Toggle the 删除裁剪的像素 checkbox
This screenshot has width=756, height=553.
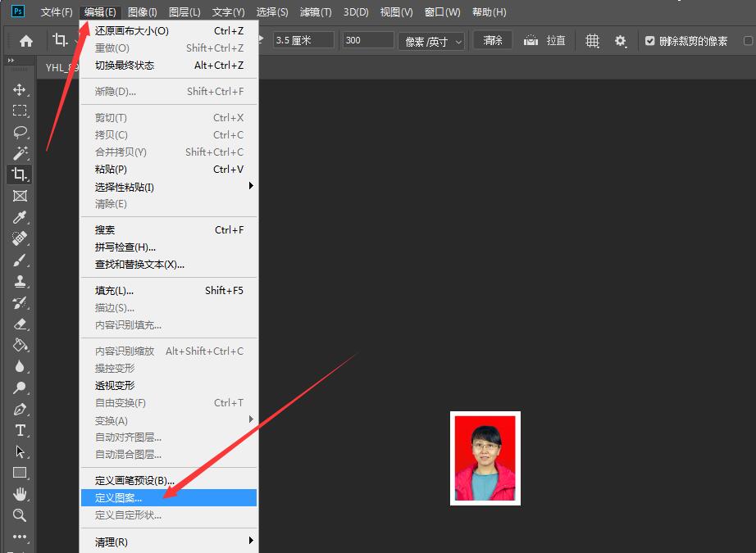pyautogui.click(x=650, y=41)
